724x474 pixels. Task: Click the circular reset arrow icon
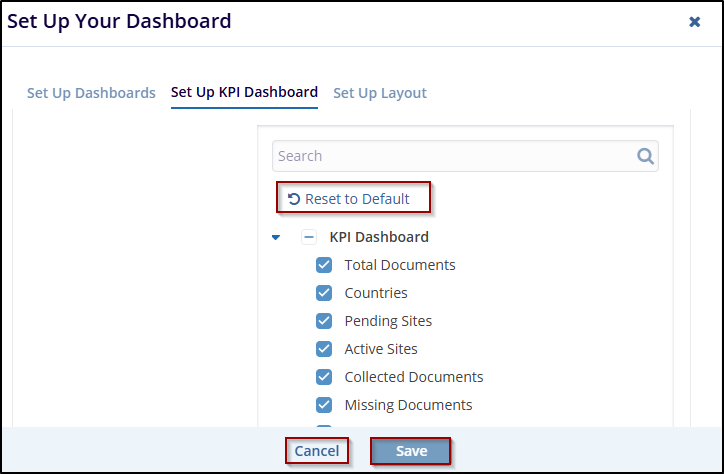tap(293, 199)
